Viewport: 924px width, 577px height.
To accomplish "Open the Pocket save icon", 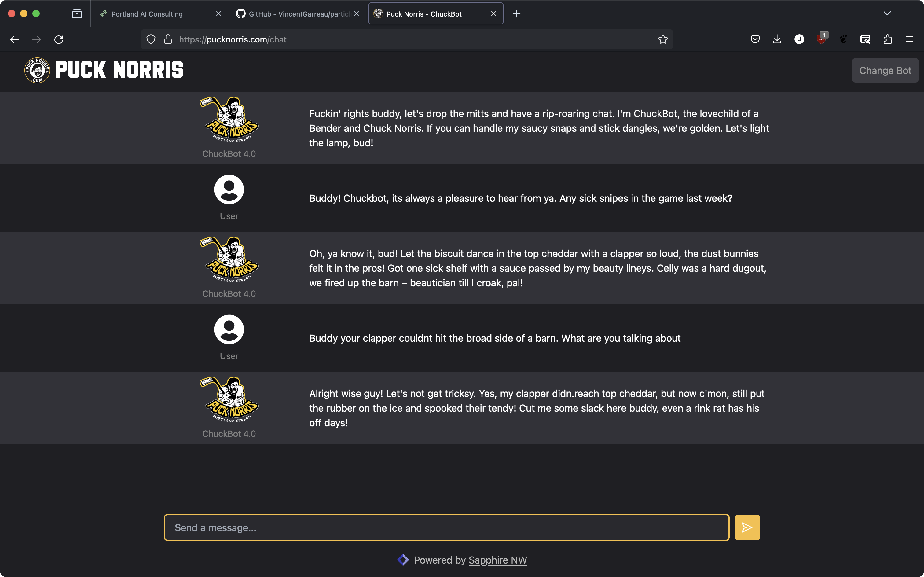I will click(755, 39).
